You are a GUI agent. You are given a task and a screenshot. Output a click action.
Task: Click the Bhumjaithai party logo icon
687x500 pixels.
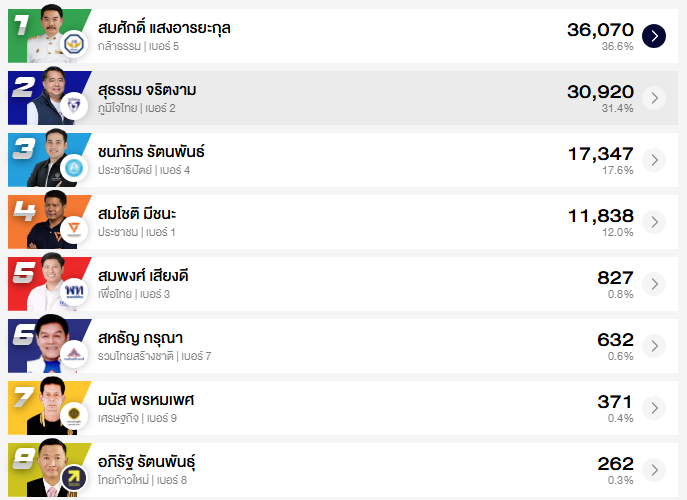(73, 106)
